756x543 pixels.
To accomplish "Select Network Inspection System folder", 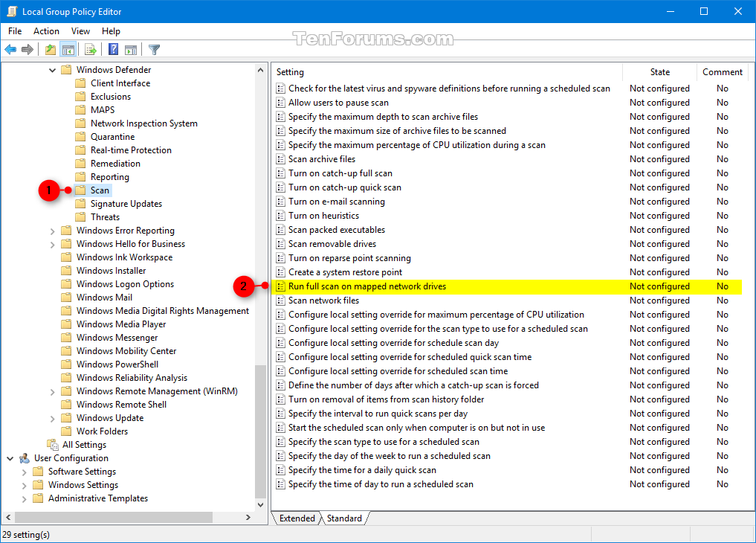I will pyautogui.click(x=143, y=123).
